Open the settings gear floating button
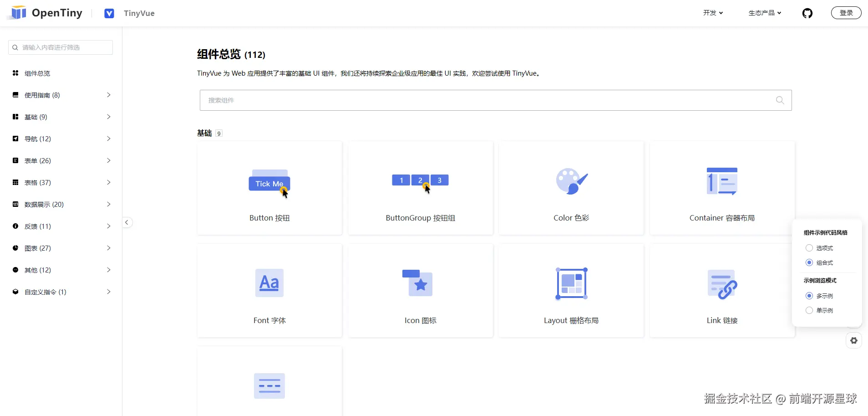 [854, 341]
